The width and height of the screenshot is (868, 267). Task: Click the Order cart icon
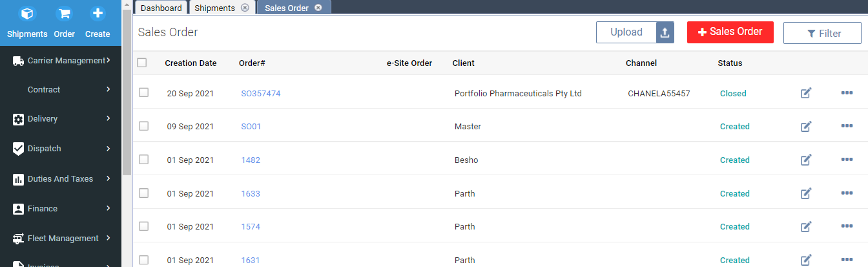(65, 14)
